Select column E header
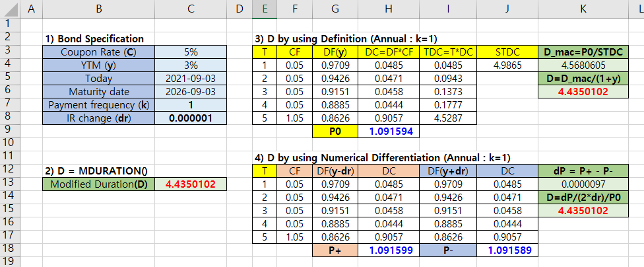The height and width of the screenshot is (267, 644). [x=265, y=9]
